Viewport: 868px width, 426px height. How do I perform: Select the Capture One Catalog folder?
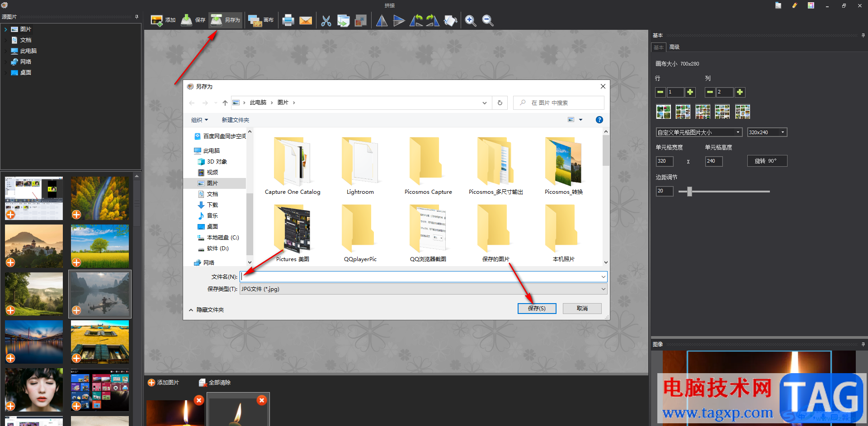pyautogui.click(x=292, y=166)
